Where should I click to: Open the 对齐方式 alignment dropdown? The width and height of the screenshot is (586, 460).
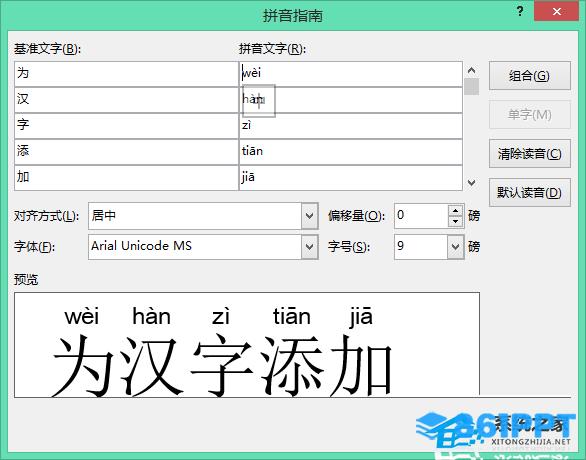coord(309,216)
